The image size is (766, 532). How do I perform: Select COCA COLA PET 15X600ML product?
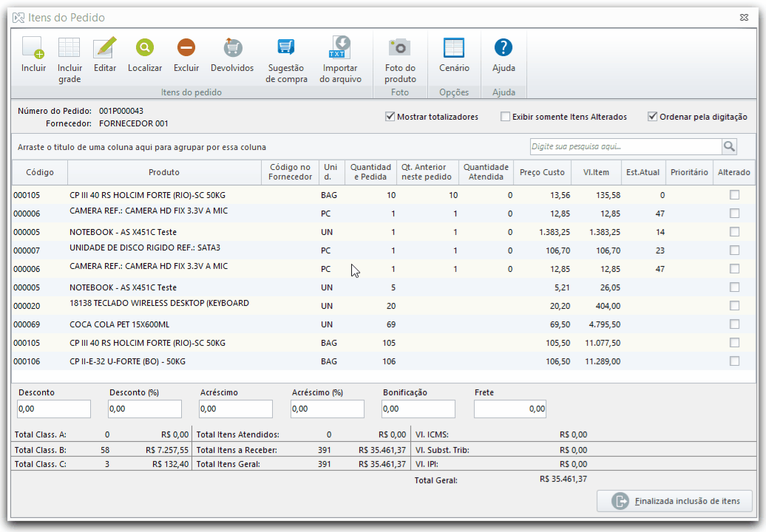120,324
